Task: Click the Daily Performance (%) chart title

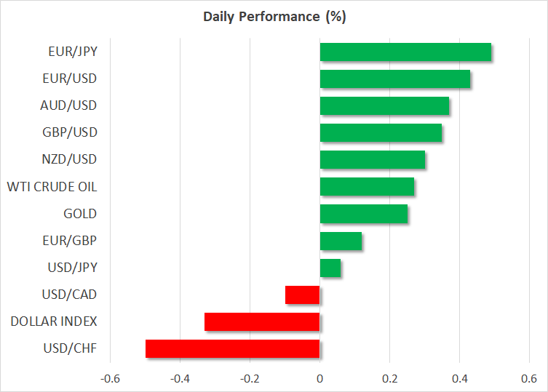Action: 274,16
